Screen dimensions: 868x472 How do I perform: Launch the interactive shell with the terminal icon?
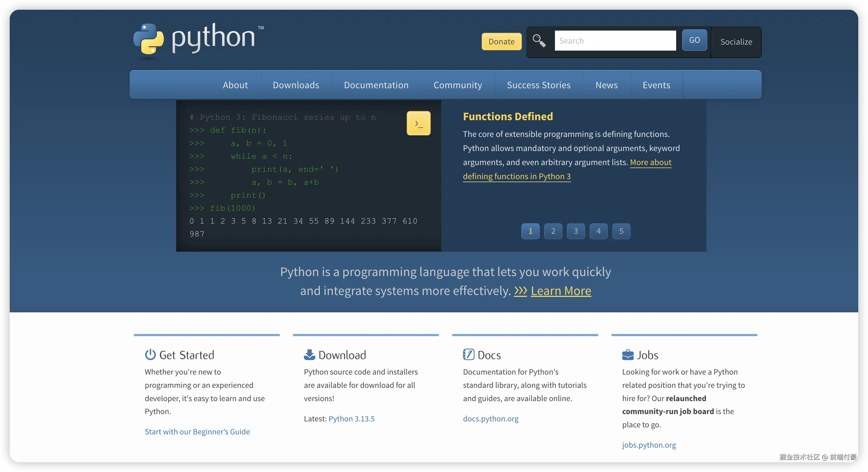419,123
